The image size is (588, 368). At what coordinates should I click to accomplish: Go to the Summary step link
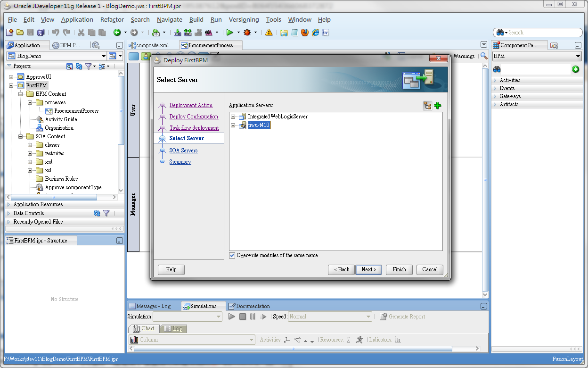(180, 162)
